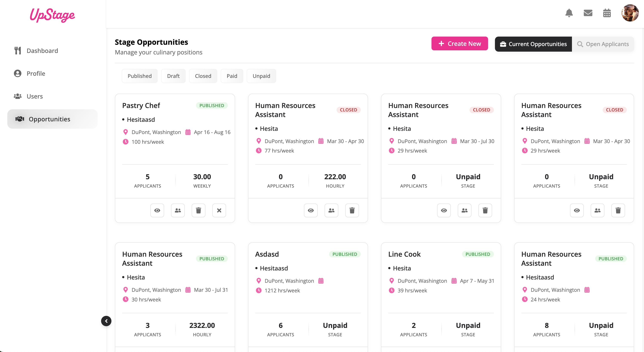
Task: Open the calendar icon in header
Action: coord(607,13)
